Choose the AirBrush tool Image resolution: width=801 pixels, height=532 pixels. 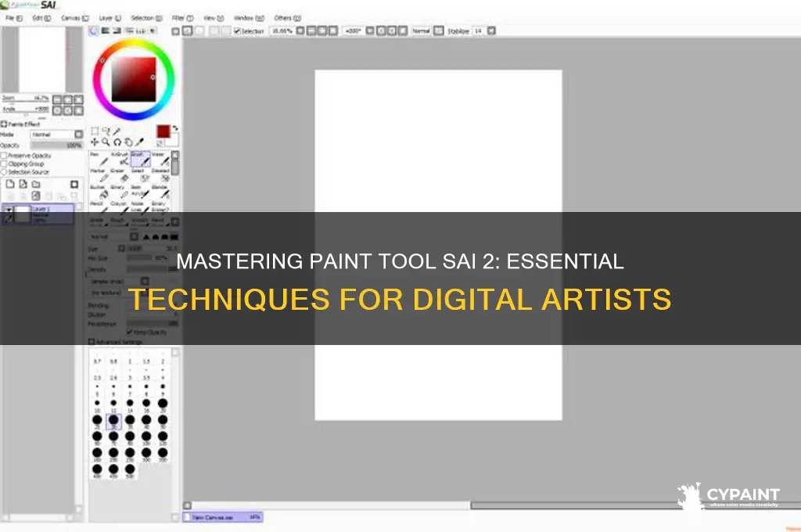click(120, 159)
